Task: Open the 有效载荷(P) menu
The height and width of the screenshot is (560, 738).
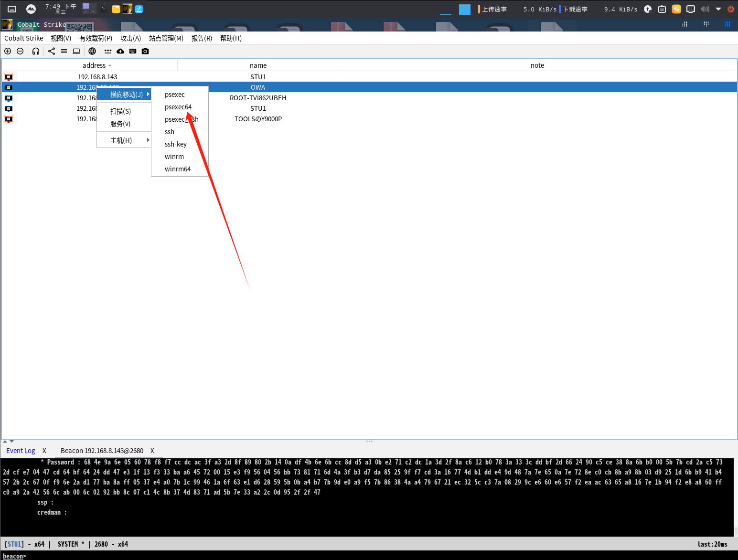Action: pyautogui.click(x=96, y=38)
